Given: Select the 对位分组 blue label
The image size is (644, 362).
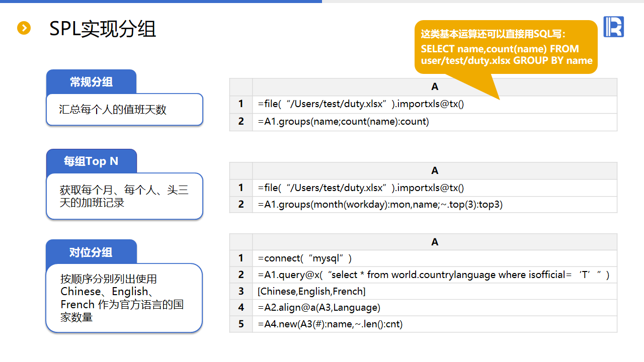Looking at the screenshot, I should coord(91,252).
